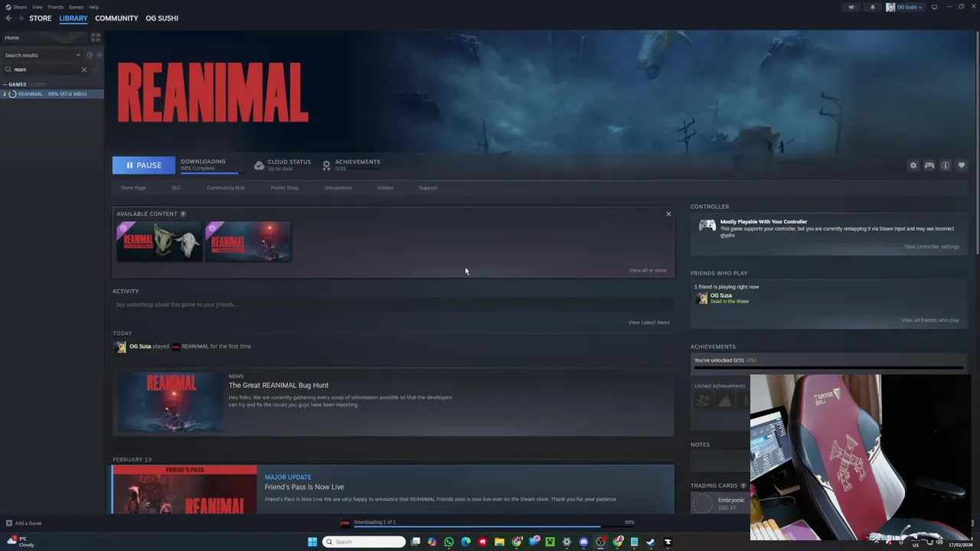The height and width of the screenshot is (551, 980).
Task: Toggle the library grid view icon
Action: (96, 37)
